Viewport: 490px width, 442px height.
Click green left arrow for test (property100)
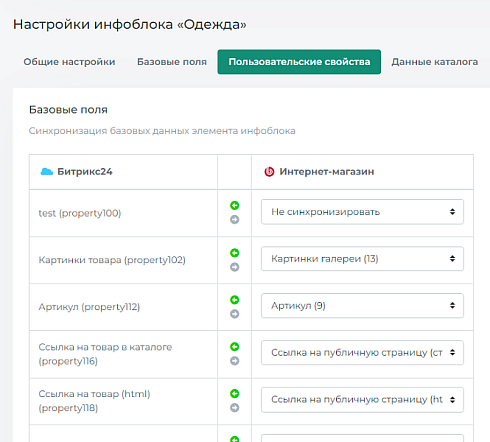[x=235, y=205]
